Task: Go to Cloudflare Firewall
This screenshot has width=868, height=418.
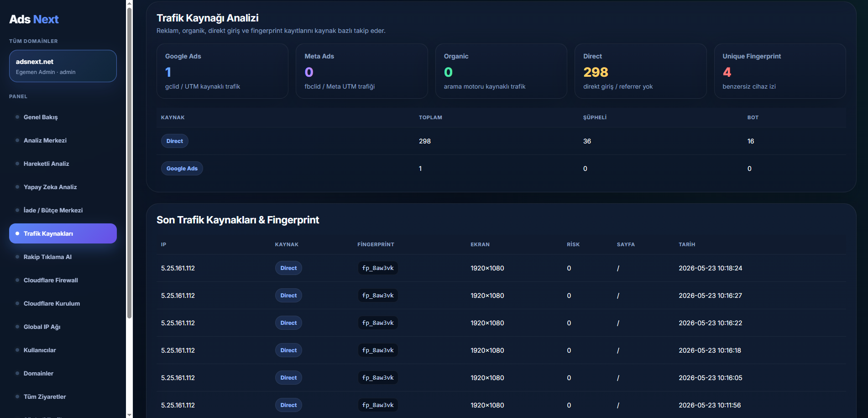Action: tap(63, 280)
